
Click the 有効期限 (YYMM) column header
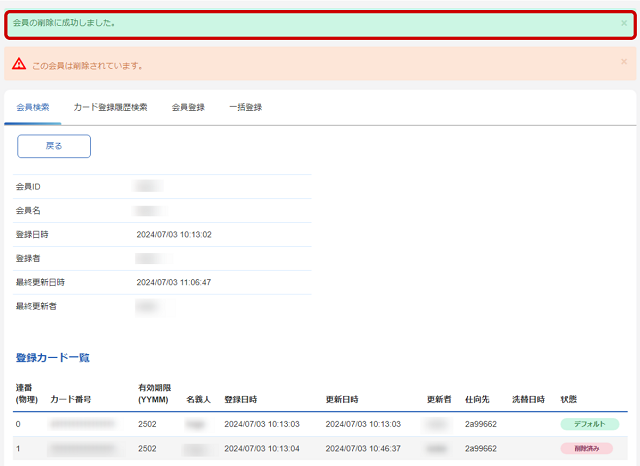tap(154, 394)
